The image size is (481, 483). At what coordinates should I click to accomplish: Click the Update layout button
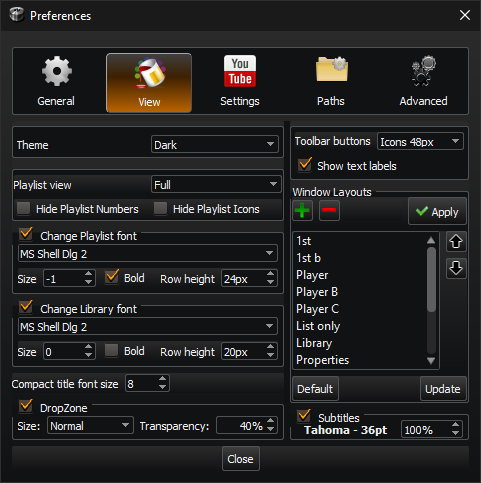tap(443, 389)
